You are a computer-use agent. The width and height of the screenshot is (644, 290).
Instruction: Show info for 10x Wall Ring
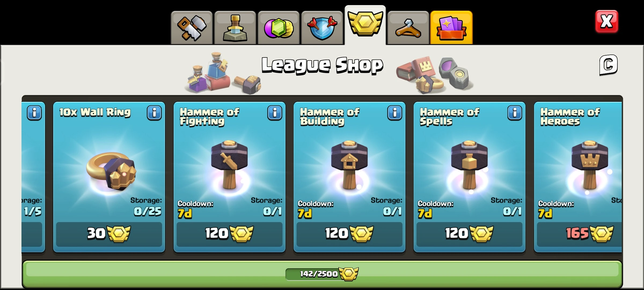[154, 113]
